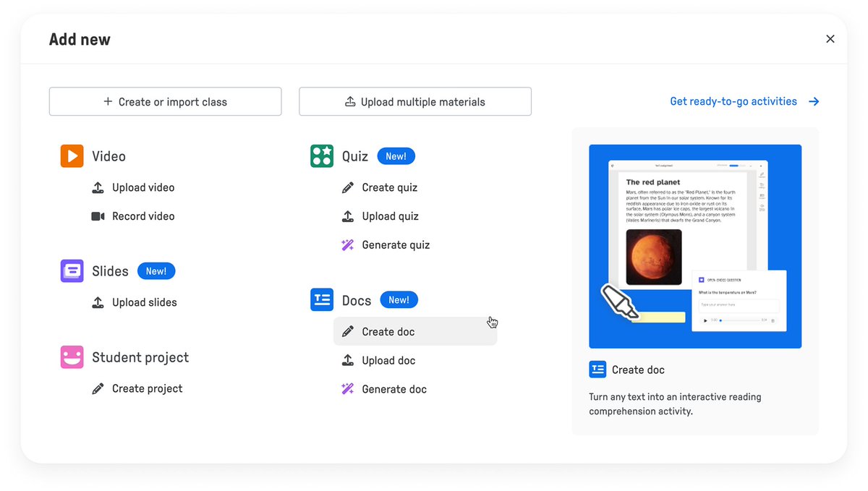Click the Slides heading text
The width and height of the screenshot is (868, 491).
click(x=110, y=271)
